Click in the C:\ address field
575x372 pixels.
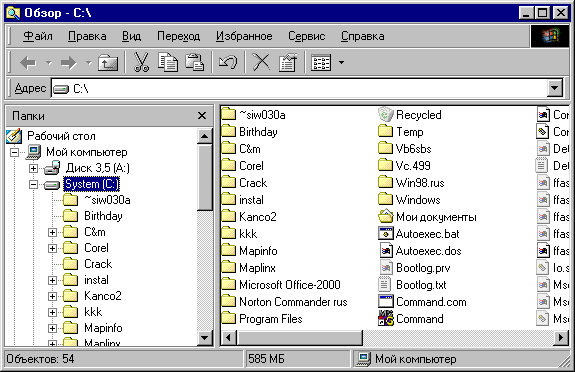pos(299,88)
